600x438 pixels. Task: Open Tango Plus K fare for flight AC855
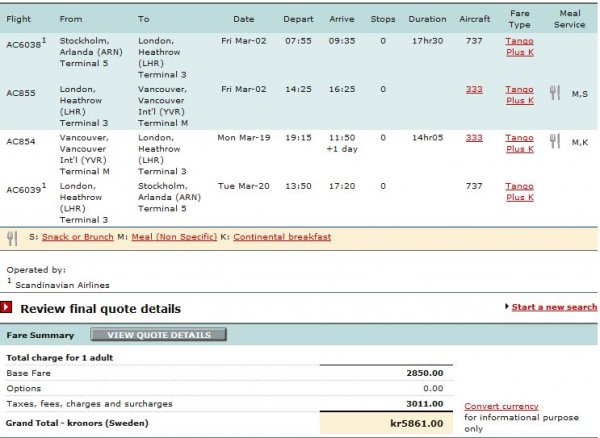pyautogui.click(x=519, y=94)
